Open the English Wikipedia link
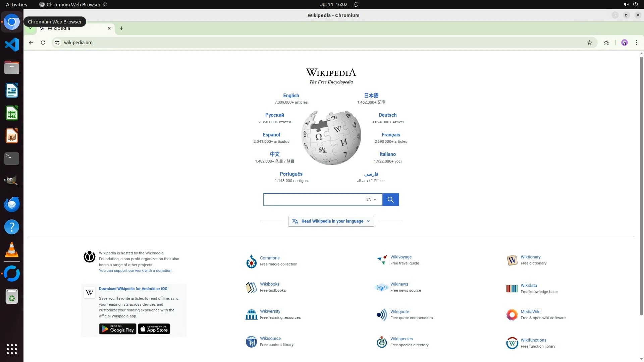The image size is (644, 362). [291, 96]
